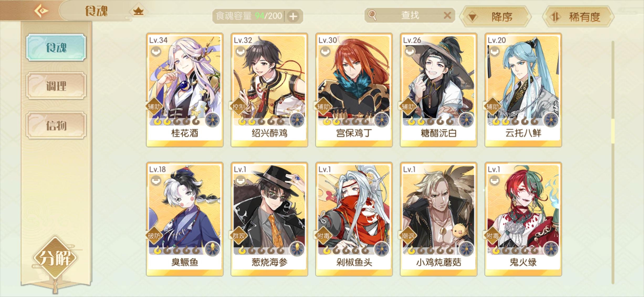Open the home pavilion icon

click(138, 11)
